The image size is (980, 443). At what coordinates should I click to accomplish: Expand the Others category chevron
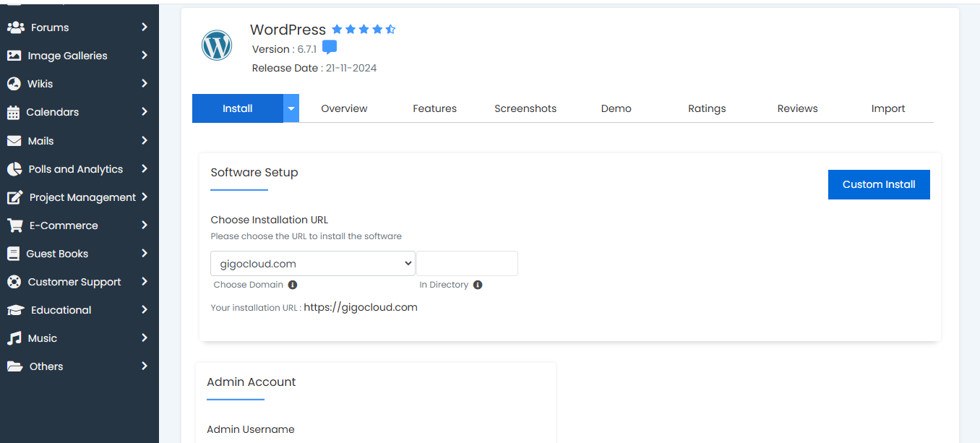[x=145, y=366]
